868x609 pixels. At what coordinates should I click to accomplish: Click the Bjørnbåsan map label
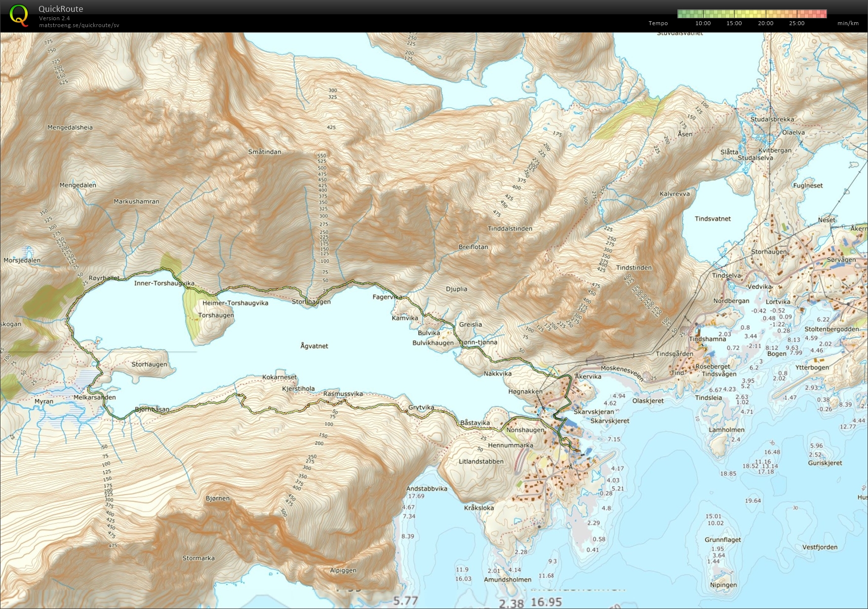(x=152, y=410)
